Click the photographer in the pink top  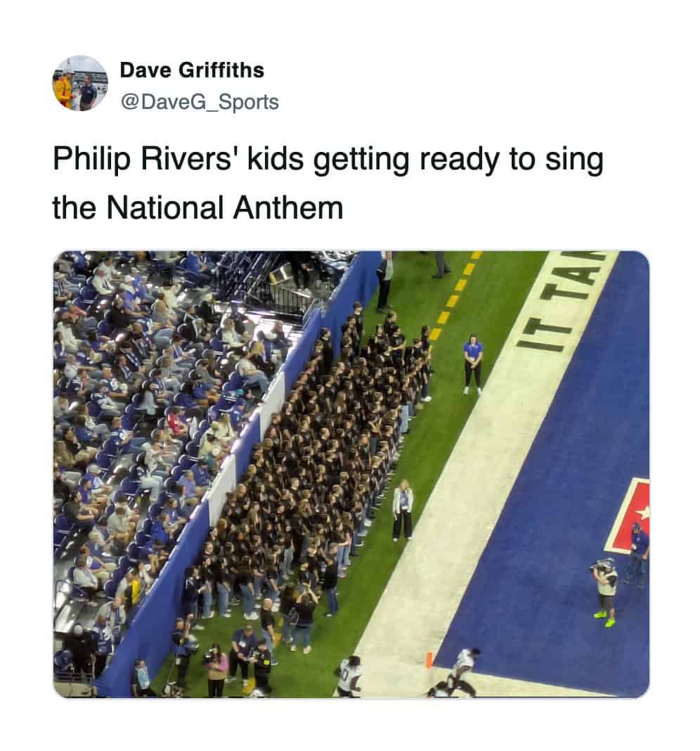coord(216,669)
